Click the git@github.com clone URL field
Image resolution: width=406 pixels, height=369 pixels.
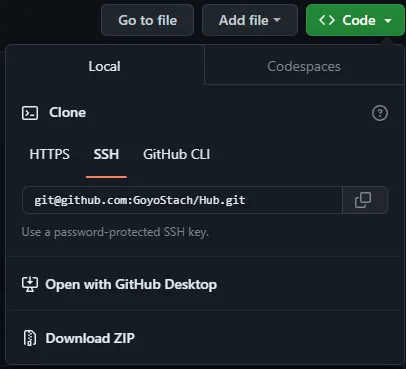tap(182, 200)
